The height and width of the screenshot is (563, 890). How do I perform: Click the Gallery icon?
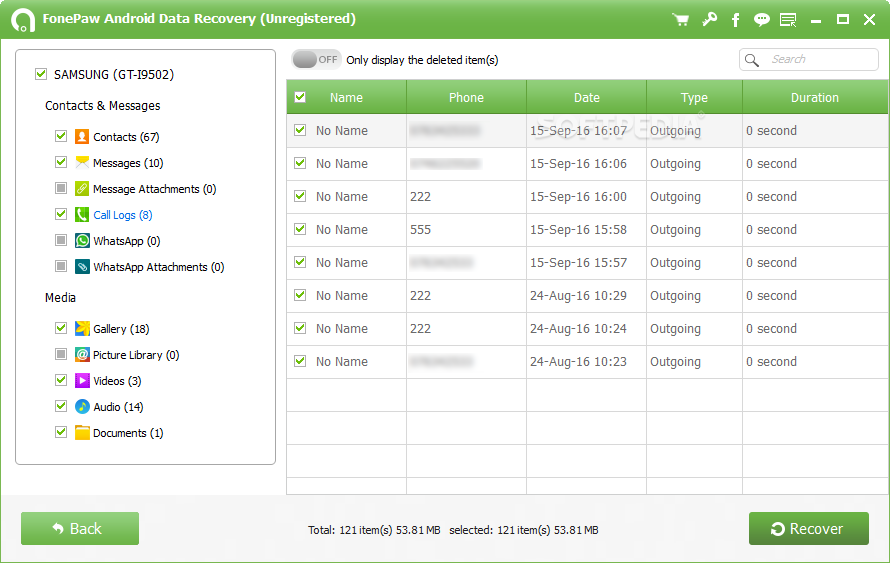pyautogui.click(x=82, y=329)
